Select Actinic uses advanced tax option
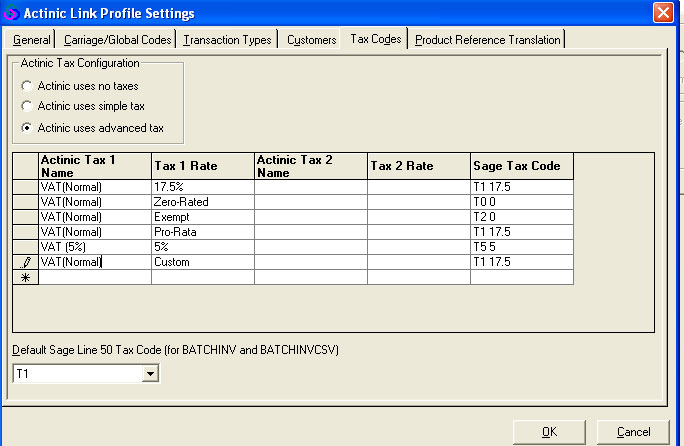684x446 pixels. point(27,128)
